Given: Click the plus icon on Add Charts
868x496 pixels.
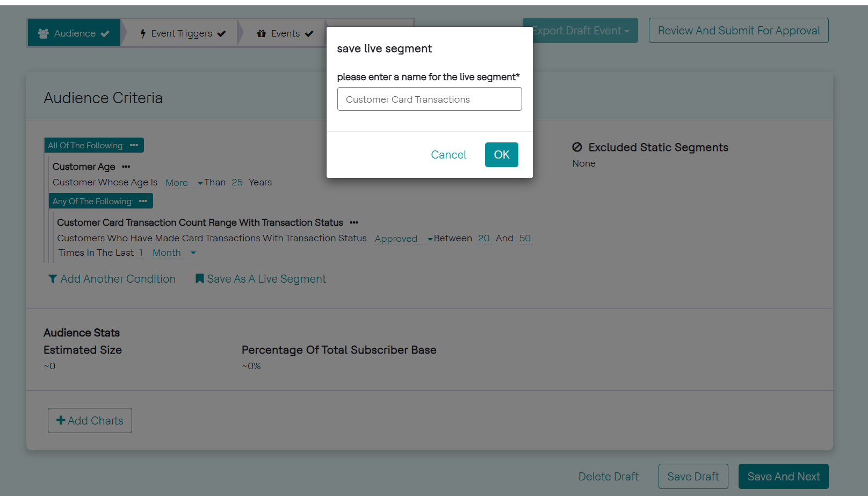Looking at the screenshot, I should coord(61,420).
